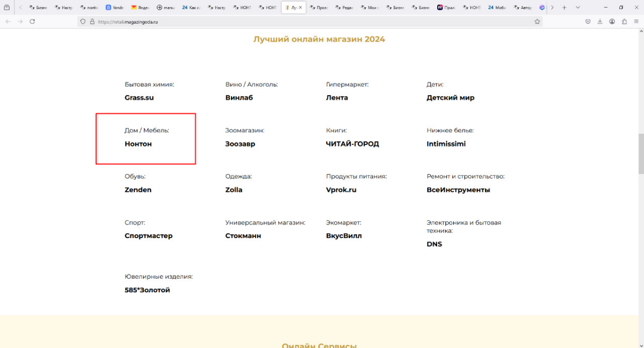Switch to the Редак tab

click(344, 8)
